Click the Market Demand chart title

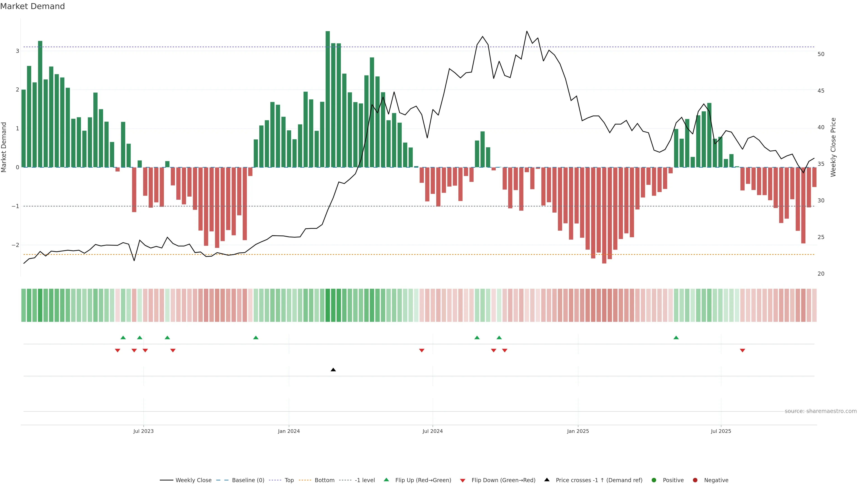[x=32, y=6]
